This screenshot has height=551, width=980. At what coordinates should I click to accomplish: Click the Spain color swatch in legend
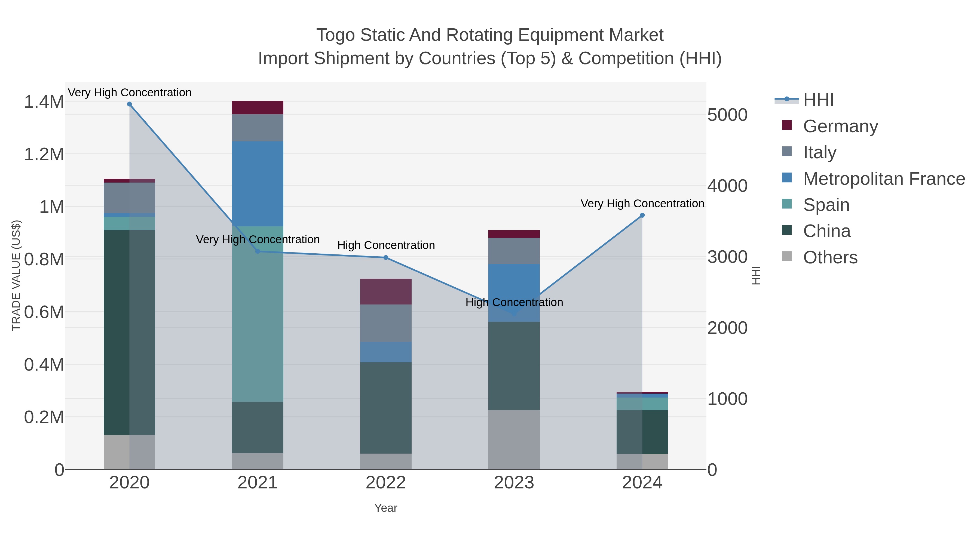[x=787, y=204]
